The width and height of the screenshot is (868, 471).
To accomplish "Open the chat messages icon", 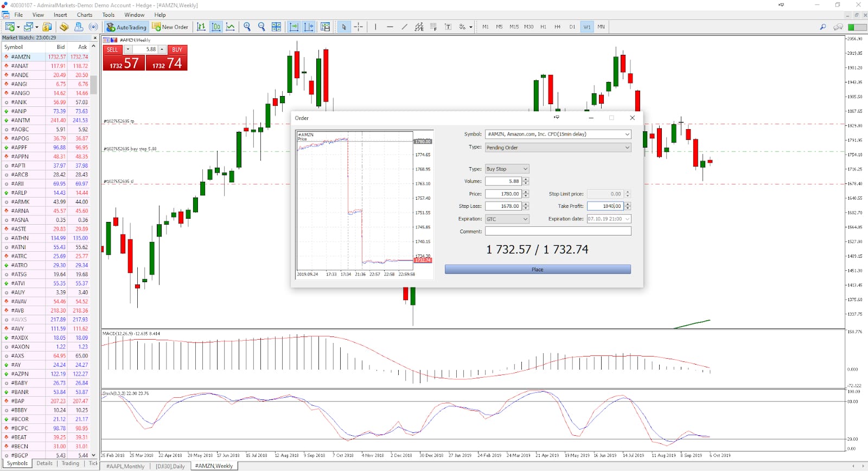I will point(838,27).
